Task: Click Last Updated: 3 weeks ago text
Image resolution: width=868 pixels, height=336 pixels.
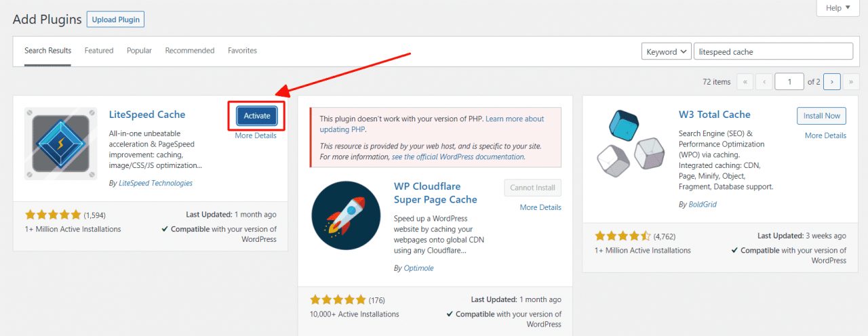Action: click(x=802, y=236)
